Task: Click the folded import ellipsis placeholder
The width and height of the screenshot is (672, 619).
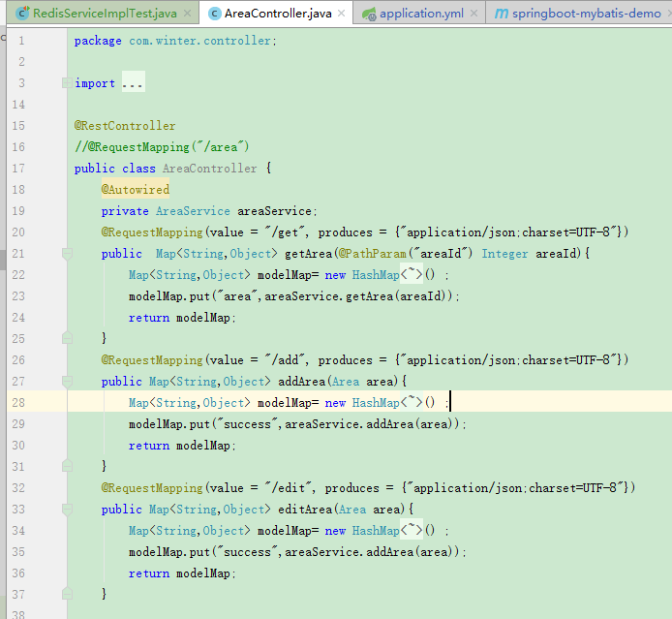Action: coord(133,82)
